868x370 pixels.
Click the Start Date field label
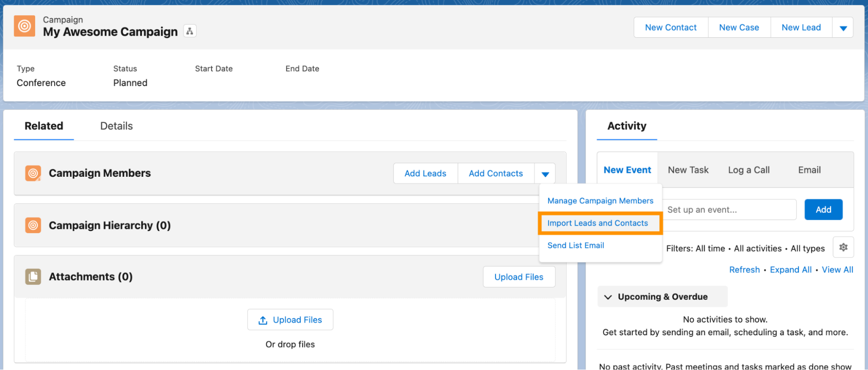pyautogui.click(x=214, y=69)
